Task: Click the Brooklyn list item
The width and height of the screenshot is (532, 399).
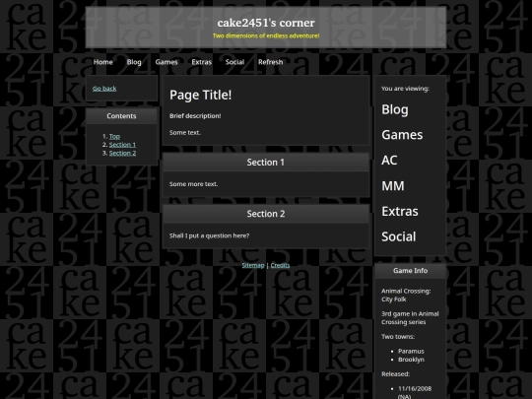Action: 411,360
